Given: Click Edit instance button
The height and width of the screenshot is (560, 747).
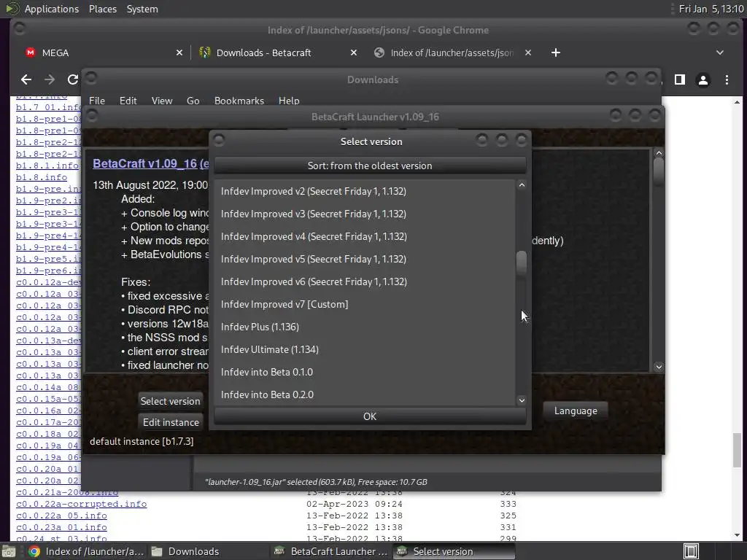Looking at the screenshot, I should pos(171,422).
